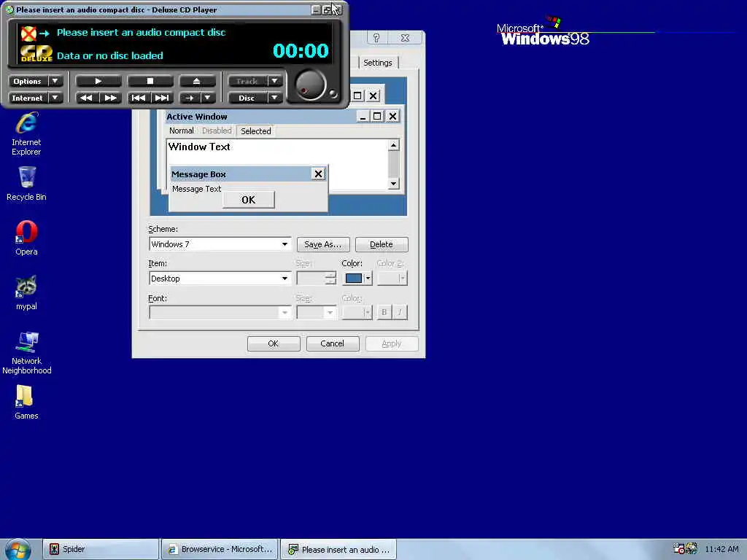This screenshot has height=560, width=747.
Task: Click the small CD Player mini-knob button
Action: 333,94
